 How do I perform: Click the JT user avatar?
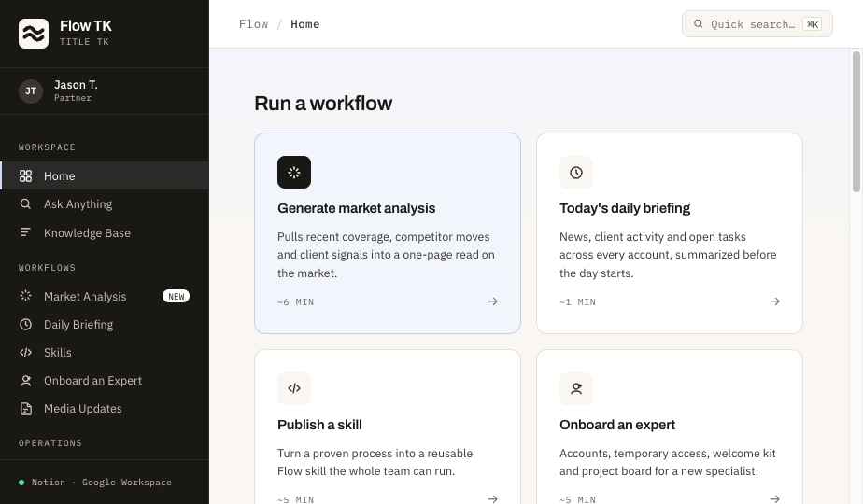click(31, 91)
